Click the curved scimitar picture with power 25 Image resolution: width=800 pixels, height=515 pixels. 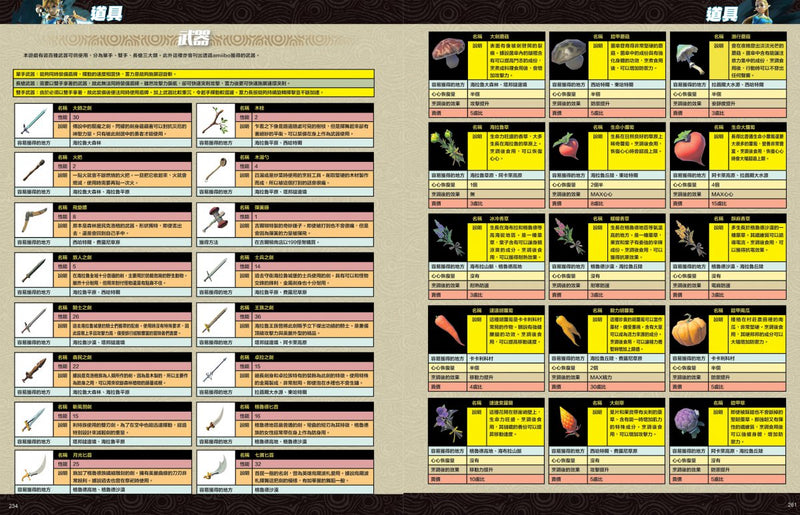pos(34,468)
